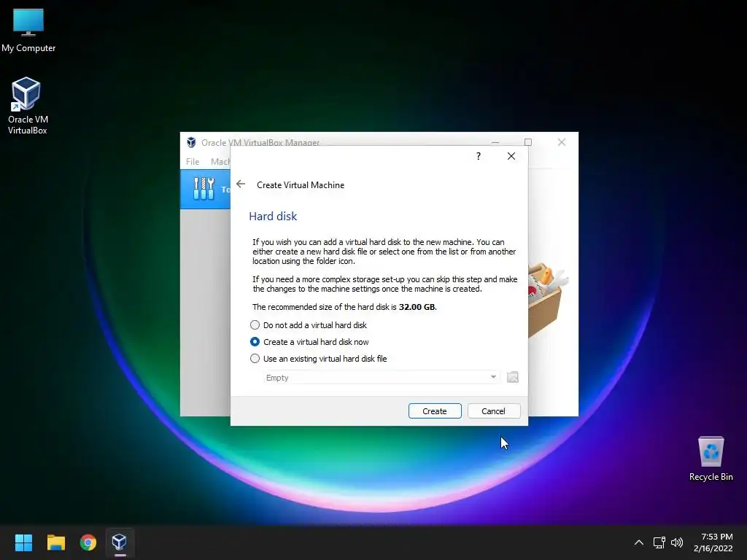The image size is (747, 560).
Task: Click the Tools icon in VirtualBox Manager
Action: click(204, 189)
